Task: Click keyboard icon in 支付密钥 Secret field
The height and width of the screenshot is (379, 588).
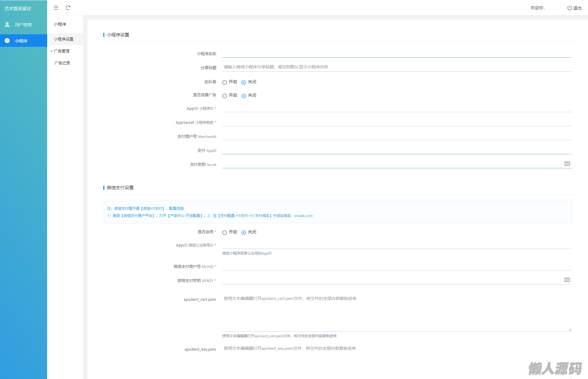Action: (x=567, y=164)
